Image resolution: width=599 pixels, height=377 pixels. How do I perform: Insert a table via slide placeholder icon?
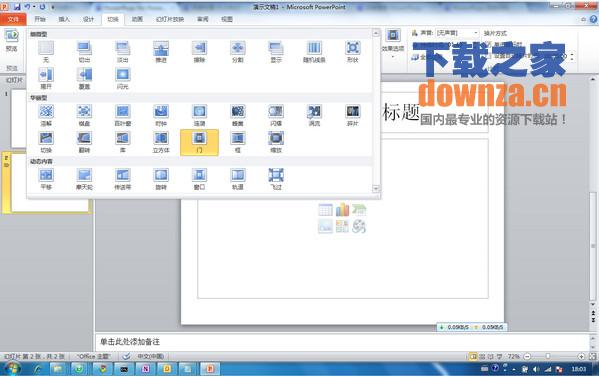click(x=325, y=210)
